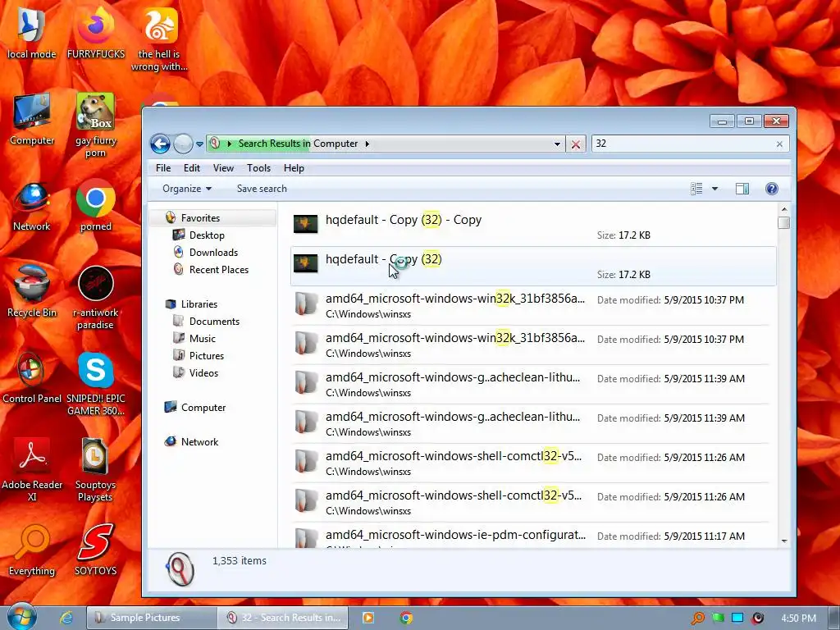Screen dimensions: 840x630
Task: Open the Firefox desktop shortcut
Action: (95, 33)
